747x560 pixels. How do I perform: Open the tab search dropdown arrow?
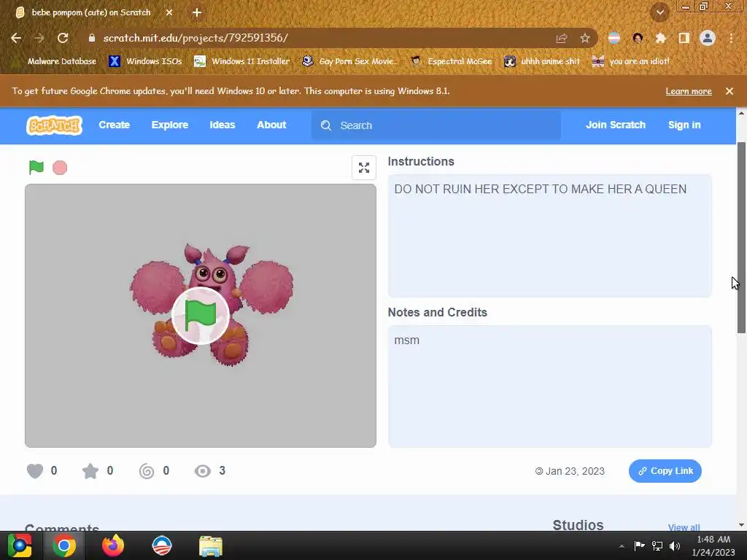pyautogui.click(x=660, y=12)
